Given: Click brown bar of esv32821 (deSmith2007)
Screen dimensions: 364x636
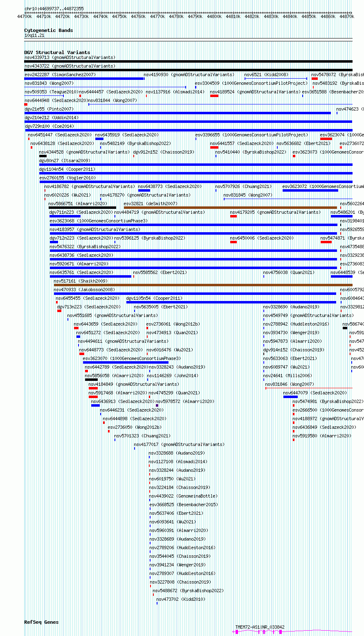Looking at the screenshot, I should pyautogui.click(x=230, y=208).
